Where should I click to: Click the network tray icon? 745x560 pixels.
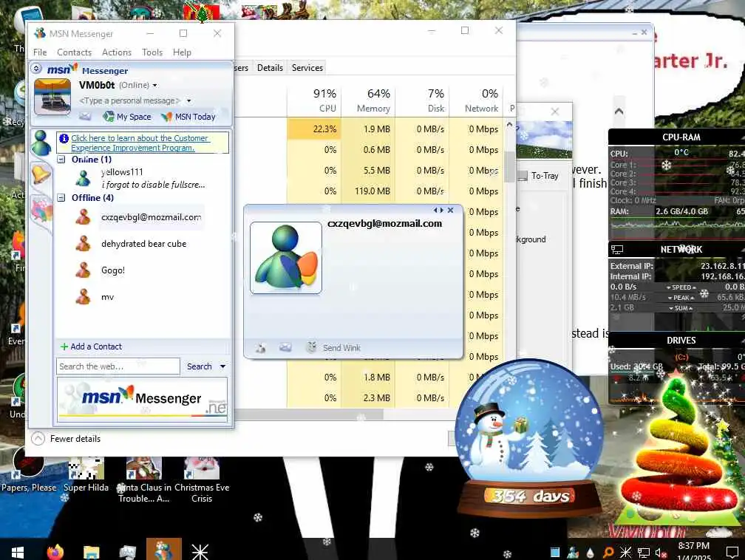[x=644, y=553]
